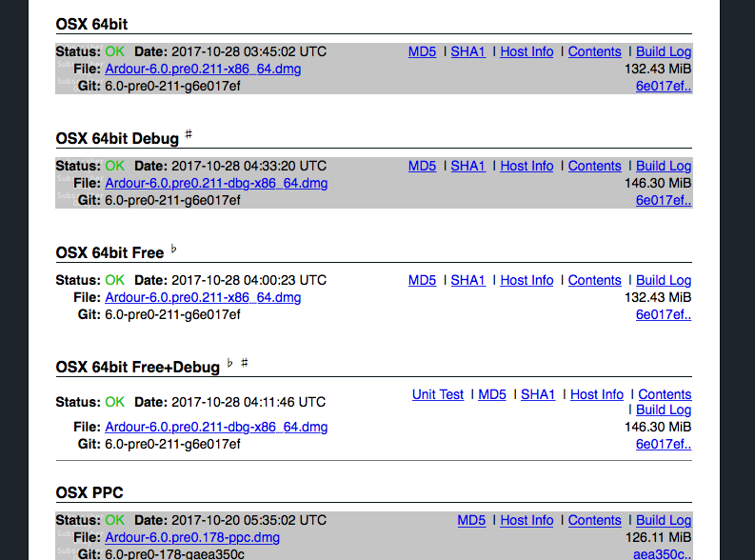
Task: Open the 6e017ef commit link under OSX 64bit
Action: tap(664, 87)
